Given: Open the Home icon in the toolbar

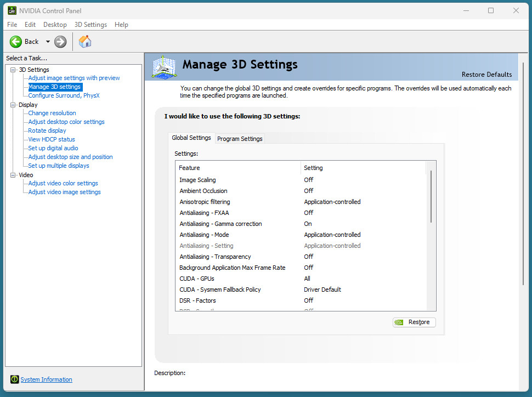Looking at the screenshot, I should tap(85, 42).
